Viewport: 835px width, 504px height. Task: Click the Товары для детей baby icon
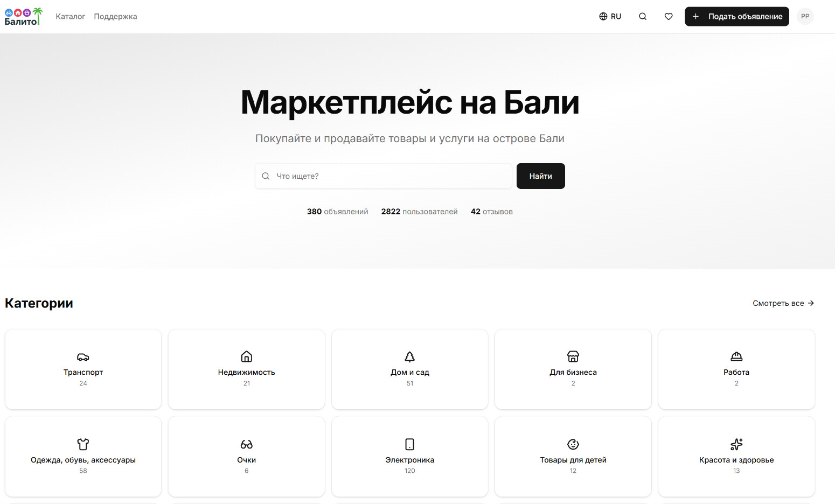tap(573, 444)
